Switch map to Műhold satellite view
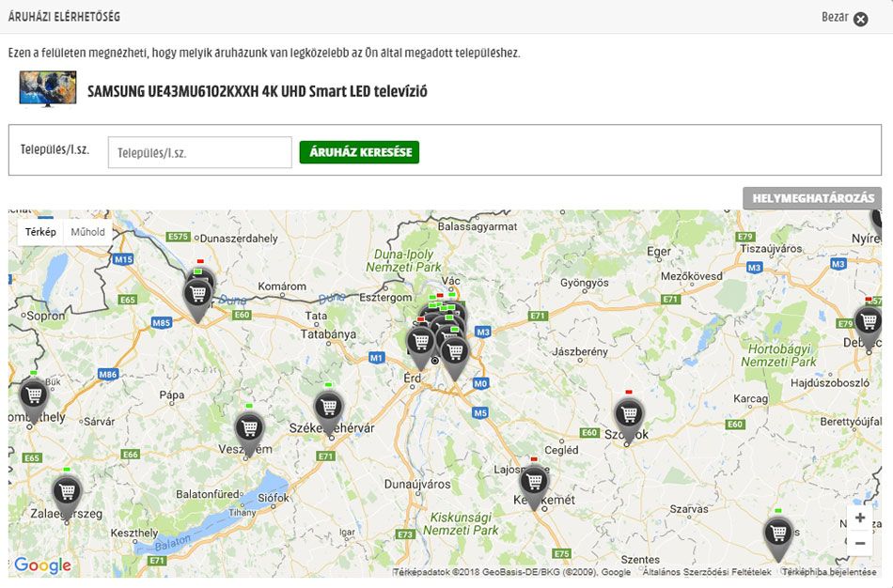 (x=88, y=232)
